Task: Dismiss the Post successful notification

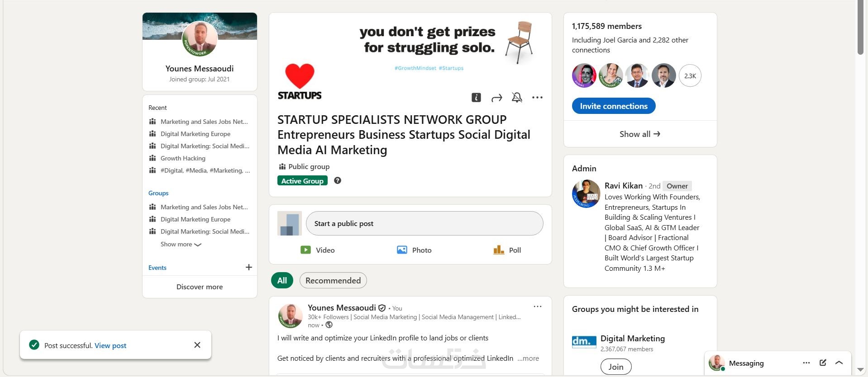Action: (197, 345)
